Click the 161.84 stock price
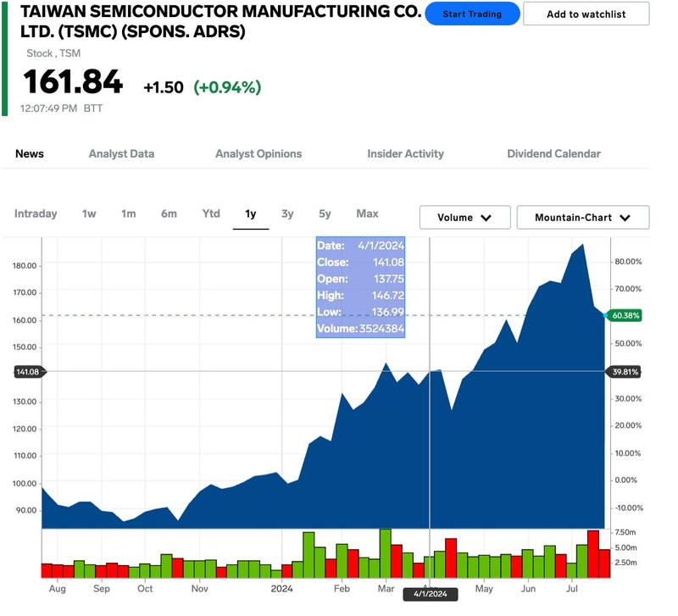Image resolution: width=678 pixels, height=616 pixels. [73, 81]
